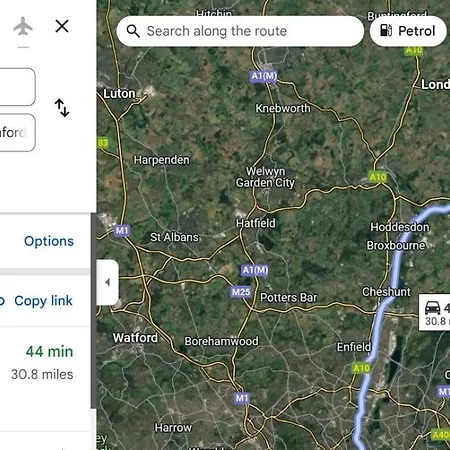Click the Search along the route field
This screenshot has height=450, width=450.
coord(240,31)
